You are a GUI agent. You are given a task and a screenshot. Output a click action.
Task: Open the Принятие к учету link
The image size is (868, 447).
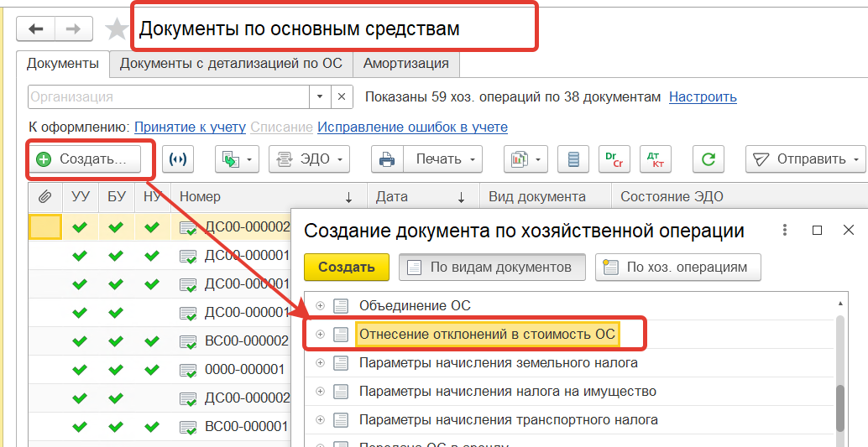coord(190,127)
